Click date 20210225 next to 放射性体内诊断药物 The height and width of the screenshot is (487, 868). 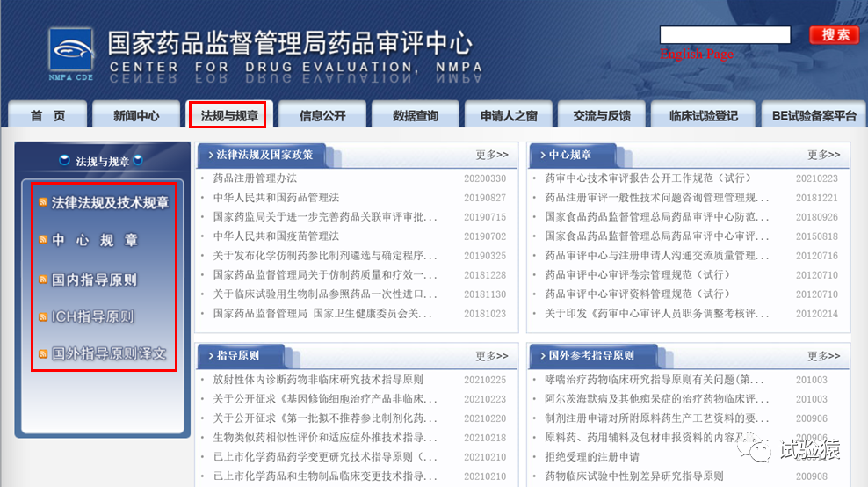tap(485, 380)
